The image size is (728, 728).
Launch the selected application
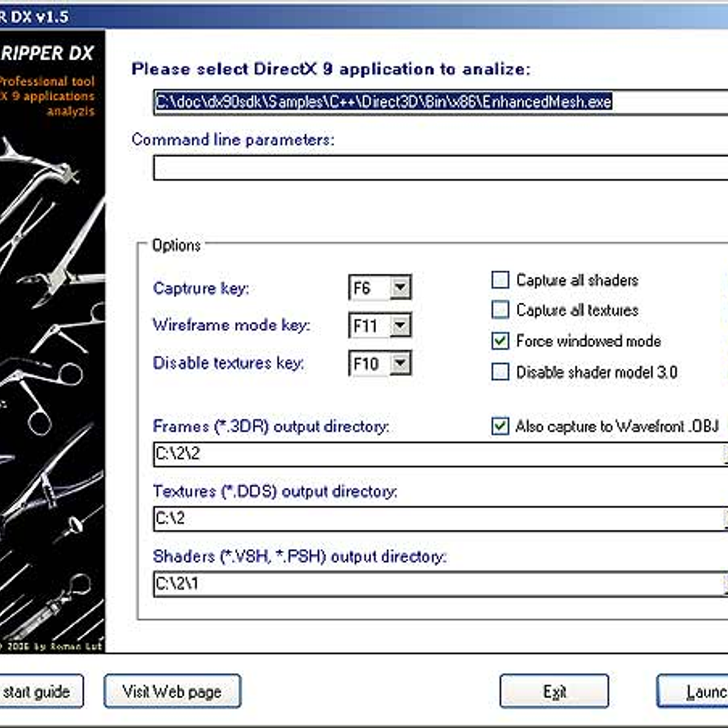coord(692,691)
